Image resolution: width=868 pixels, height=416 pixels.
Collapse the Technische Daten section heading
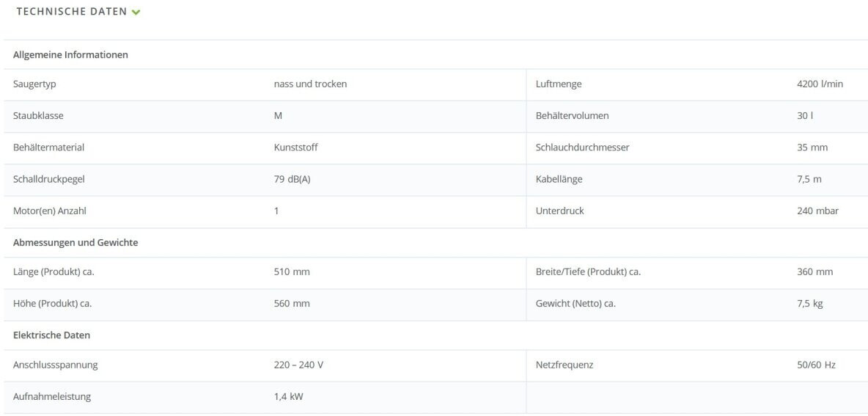[x=71, y=12]
